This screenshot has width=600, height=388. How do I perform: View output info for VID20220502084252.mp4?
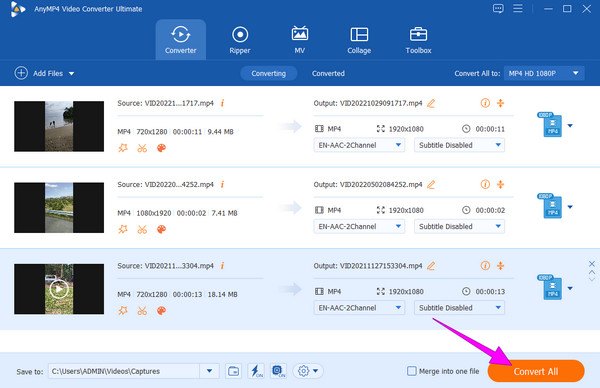tap(485, 184)
